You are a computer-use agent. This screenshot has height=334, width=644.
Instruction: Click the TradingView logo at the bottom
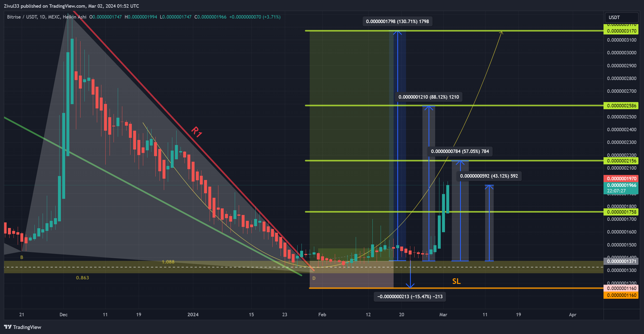pos(22,327)
